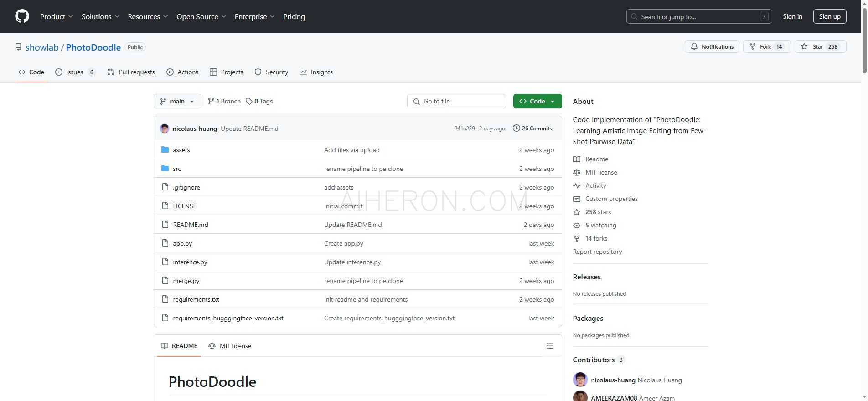
Task: Open the 26 Commits history link
Action: pos(532,129)
